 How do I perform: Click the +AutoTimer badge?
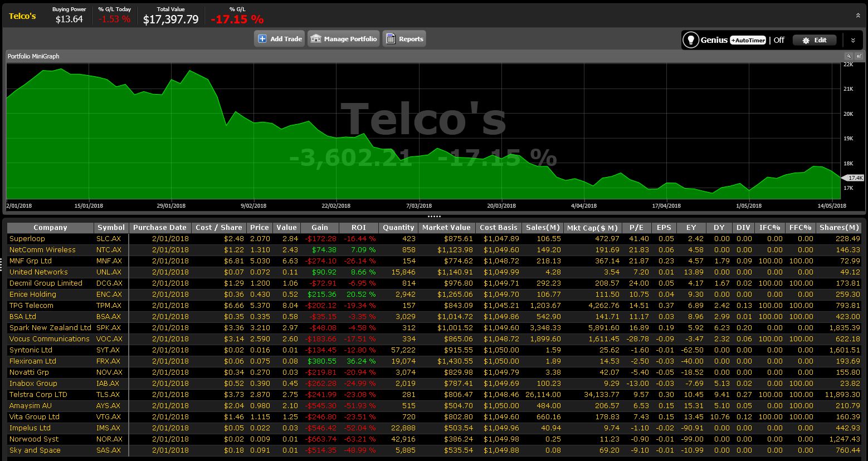[748, 40]
